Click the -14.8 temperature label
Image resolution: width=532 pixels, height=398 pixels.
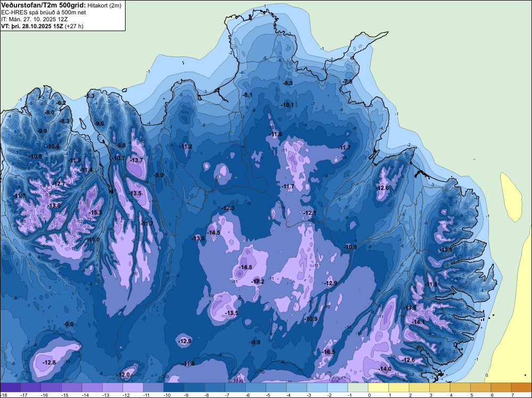tap(245, 267)
